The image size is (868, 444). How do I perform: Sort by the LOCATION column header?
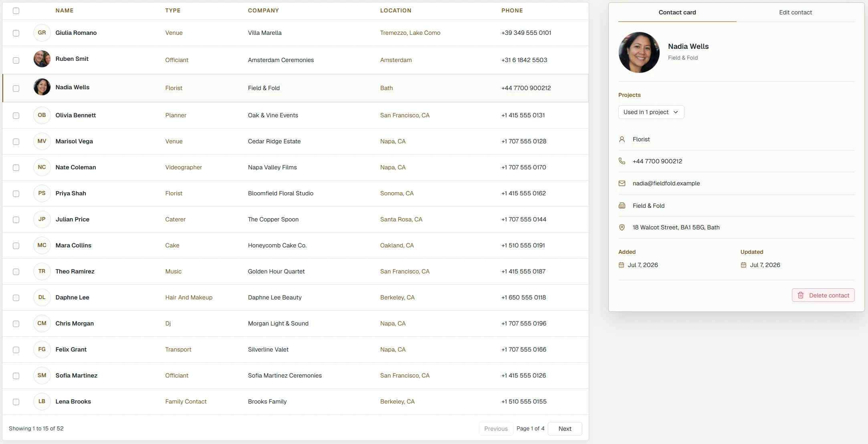click(396, 10)
